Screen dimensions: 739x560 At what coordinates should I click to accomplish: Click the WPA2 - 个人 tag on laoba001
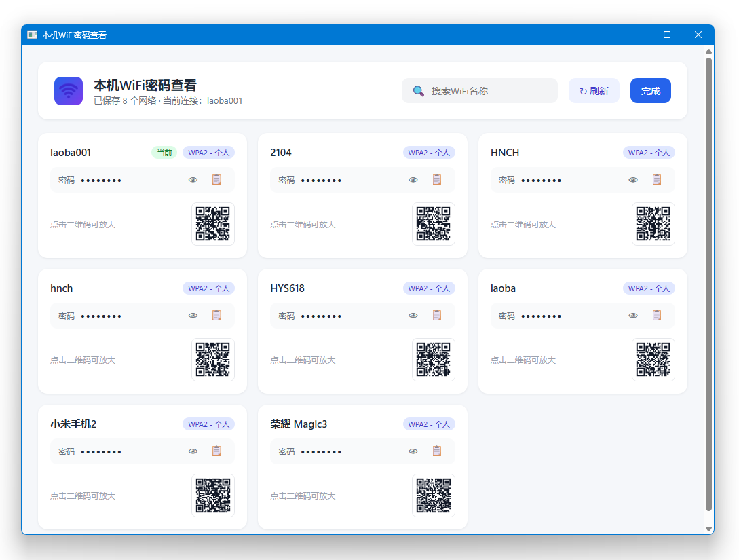tap(208, 153)
